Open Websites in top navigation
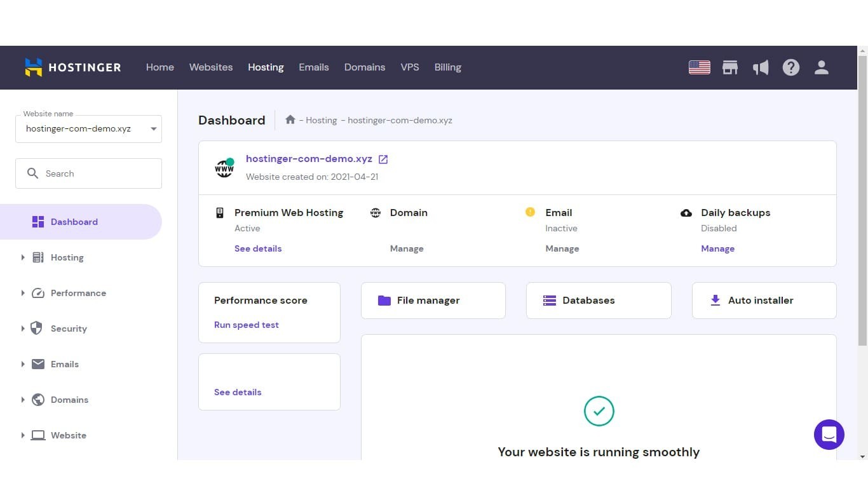 point(211,67)
